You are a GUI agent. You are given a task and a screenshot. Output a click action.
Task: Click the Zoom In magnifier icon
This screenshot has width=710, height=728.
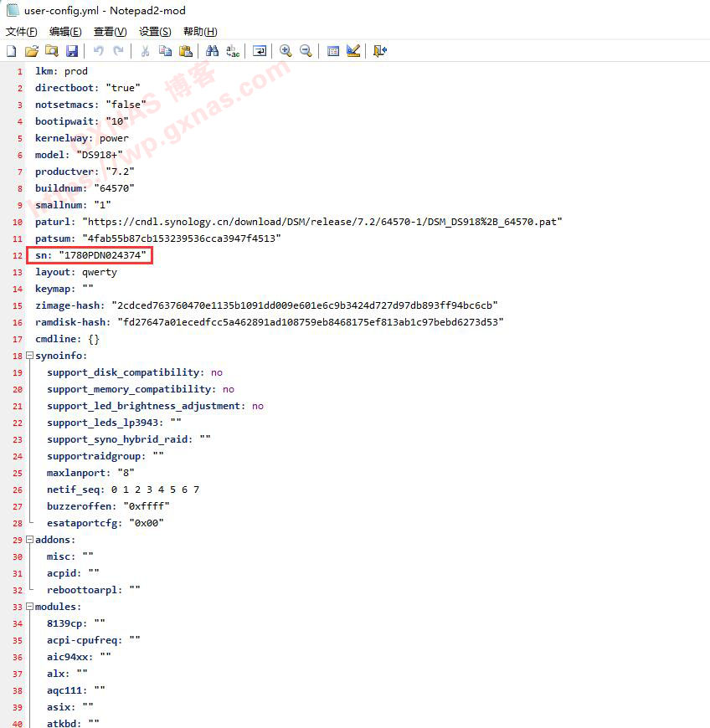pyautogui.click(x=286, y=51)
